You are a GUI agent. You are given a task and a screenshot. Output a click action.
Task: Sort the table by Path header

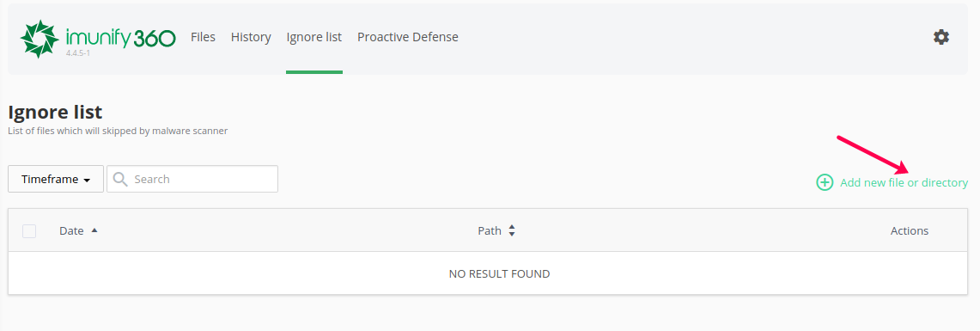pyautogui.click(x=490, y=231)
